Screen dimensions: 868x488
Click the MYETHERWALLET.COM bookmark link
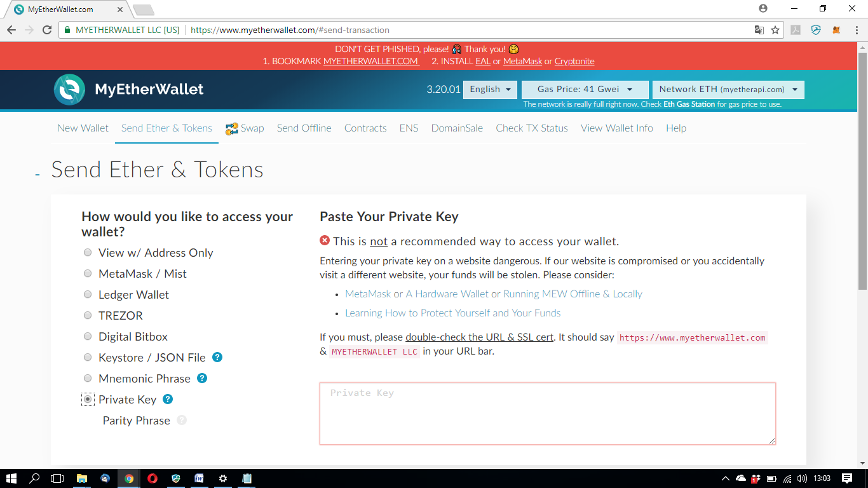[371, 62]
